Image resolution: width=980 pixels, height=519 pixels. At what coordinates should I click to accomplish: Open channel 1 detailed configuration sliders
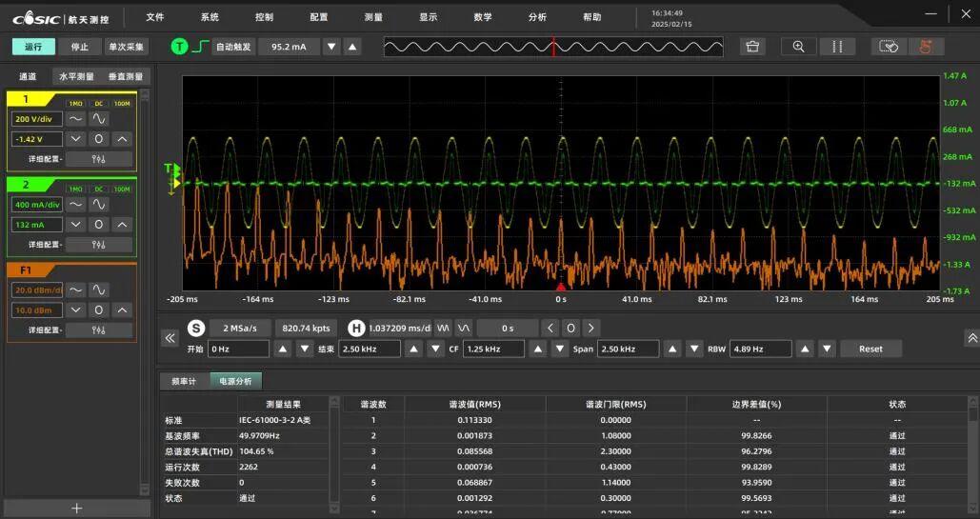[x=99, y=159]
